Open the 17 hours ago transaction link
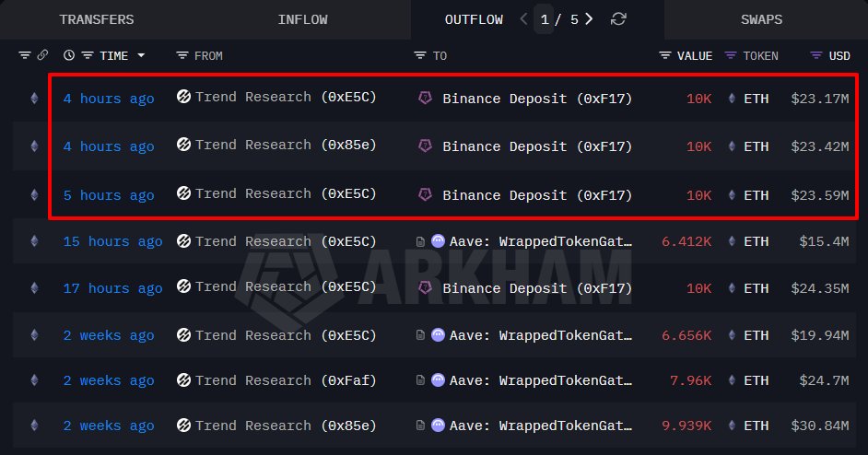 coord(113,288)
